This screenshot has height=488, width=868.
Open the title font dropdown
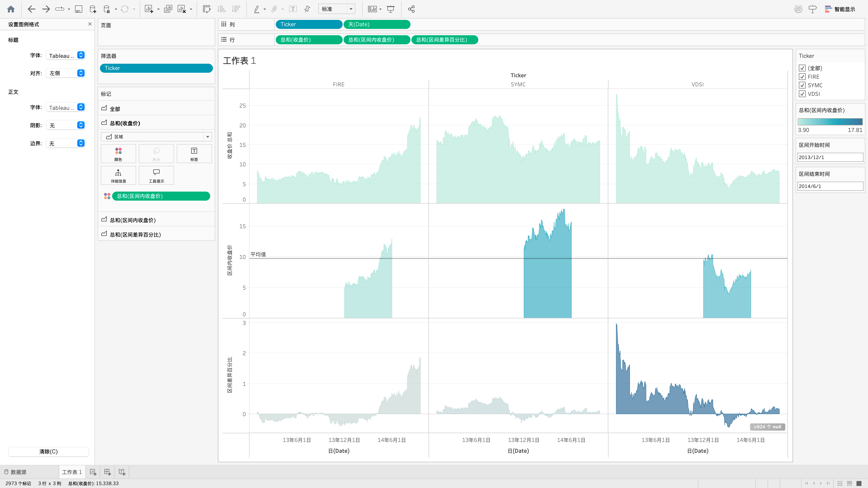(65, 55)
